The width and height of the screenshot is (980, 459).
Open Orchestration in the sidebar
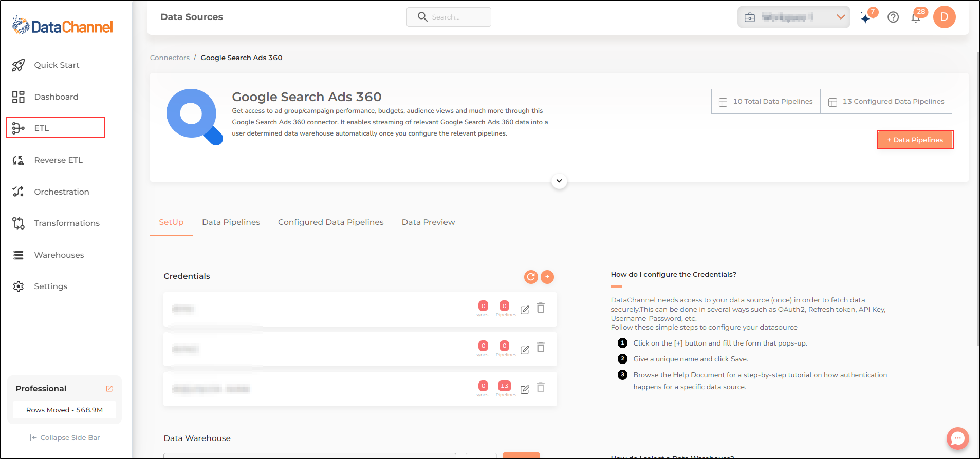tap(62, 192)
